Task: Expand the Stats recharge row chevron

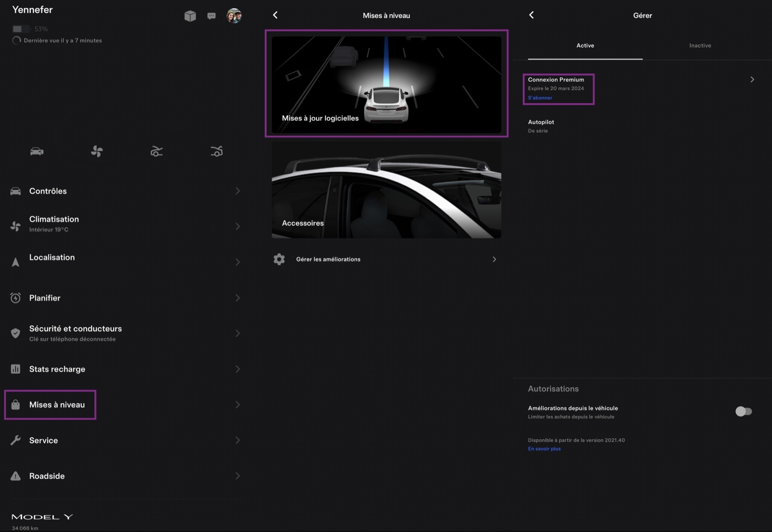Action: pyautogui.click(x=238, y=369)
